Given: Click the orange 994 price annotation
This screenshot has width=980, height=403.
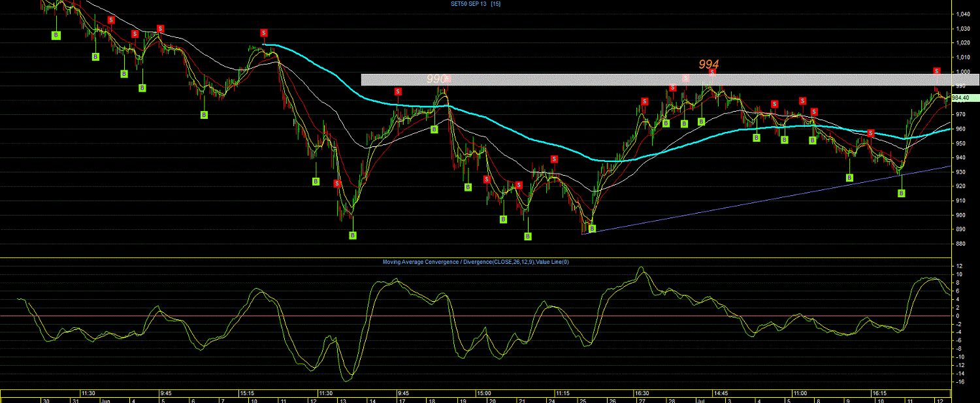Looking at the screenshot, I should click(x=709, y=64).
